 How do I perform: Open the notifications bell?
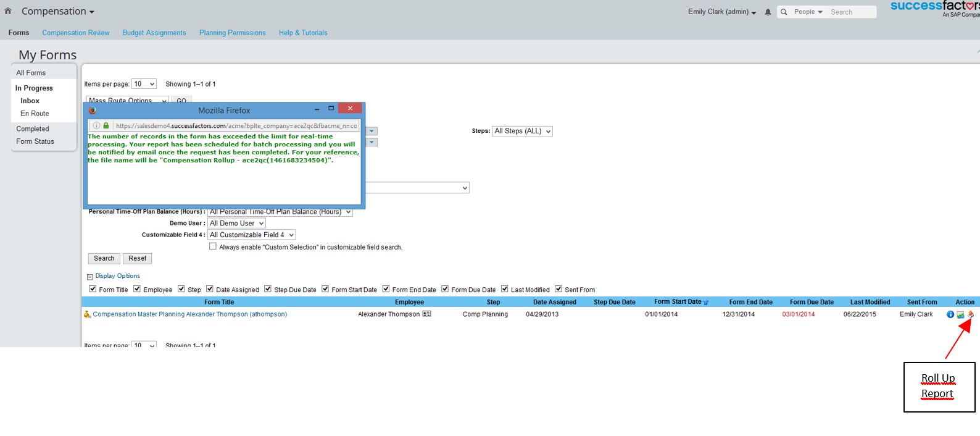click(x=768, y=12)
